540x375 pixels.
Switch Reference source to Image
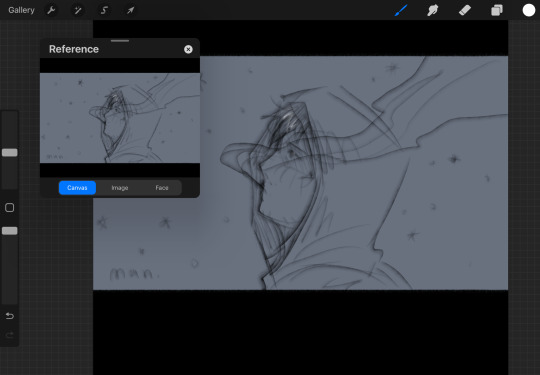120,188
